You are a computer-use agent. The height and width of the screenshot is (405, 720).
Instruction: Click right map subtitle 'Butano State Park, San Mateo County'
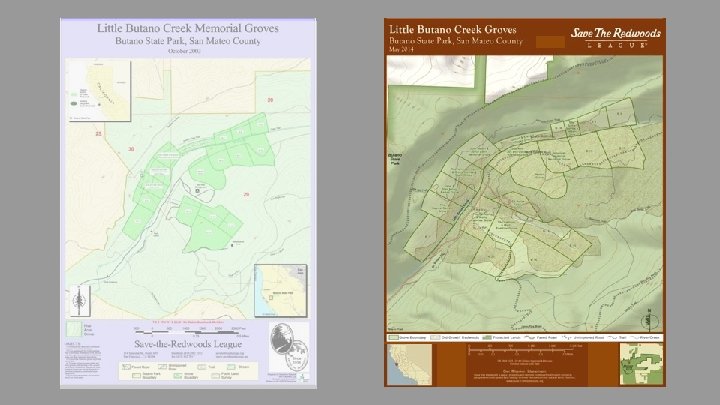(x=456, y=40)
